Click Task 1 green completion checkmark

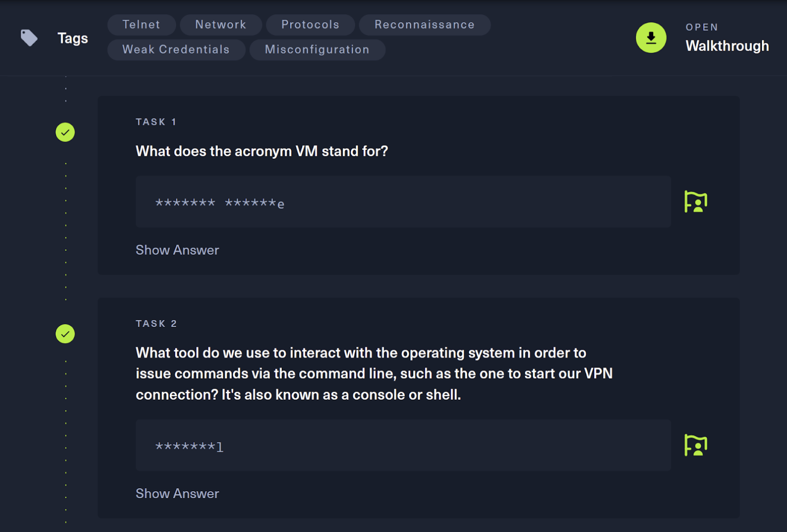(x=65, y=132)
